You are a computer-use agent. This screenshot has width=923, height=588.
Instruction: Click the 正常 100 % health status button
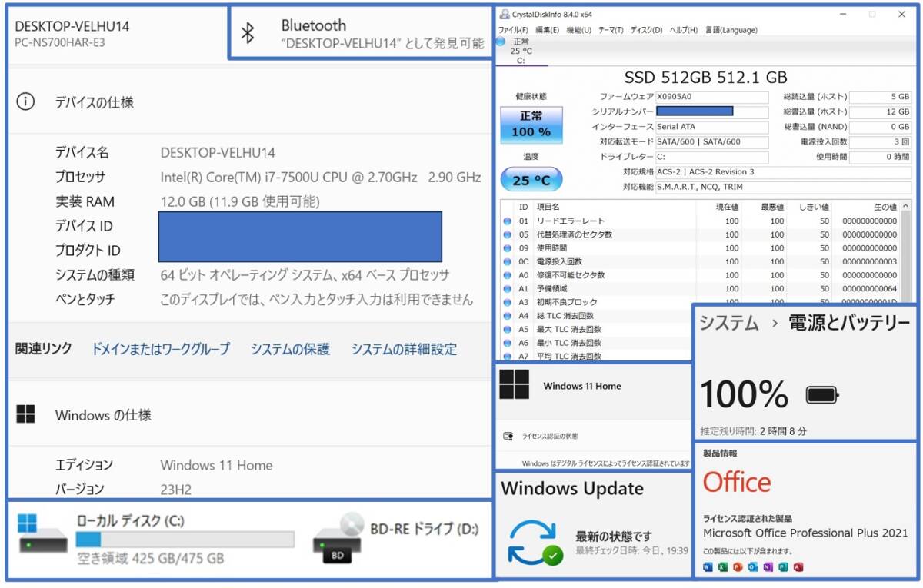click(x=531, y=124)
